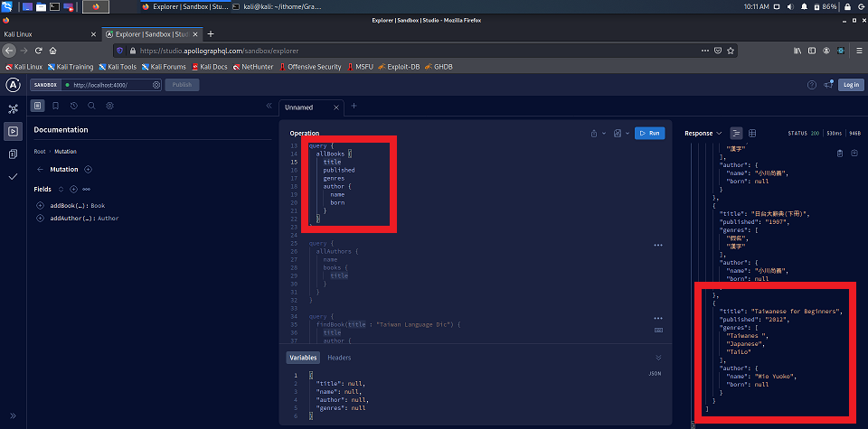This screenshot has height=429, width=868.
Task: Open the Fields more options dots
Action: pyautogui.click(x=87, y=189)
